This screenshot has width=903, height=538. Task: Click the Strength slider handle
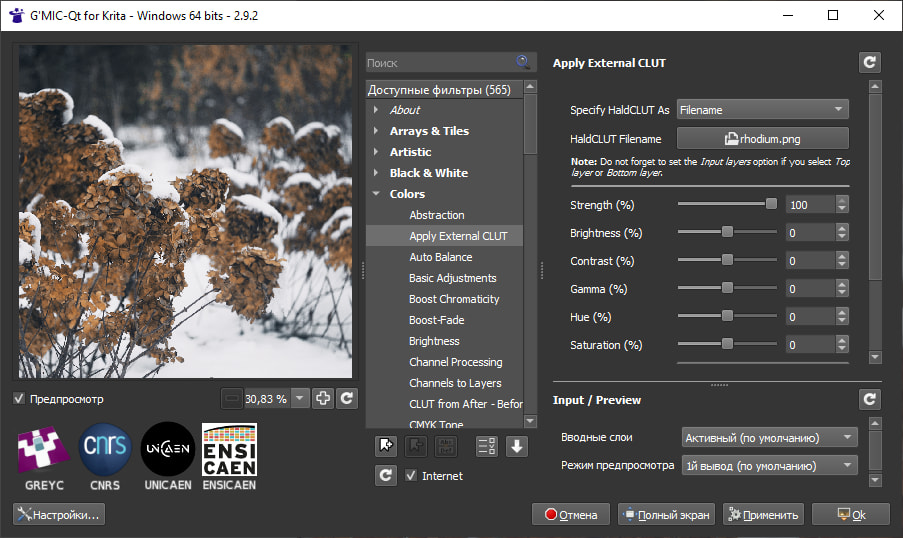pyautogui.click(x=771, y=204)
